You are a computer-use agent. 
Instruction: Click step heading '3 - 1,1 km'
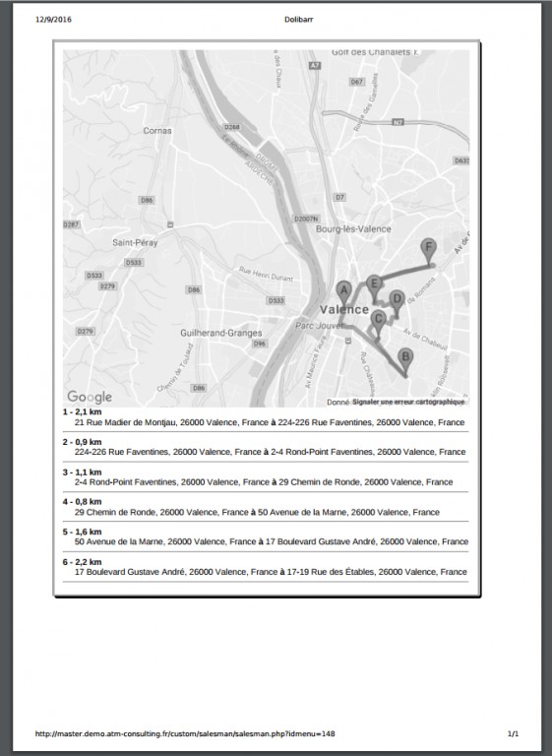pos(82,472)
